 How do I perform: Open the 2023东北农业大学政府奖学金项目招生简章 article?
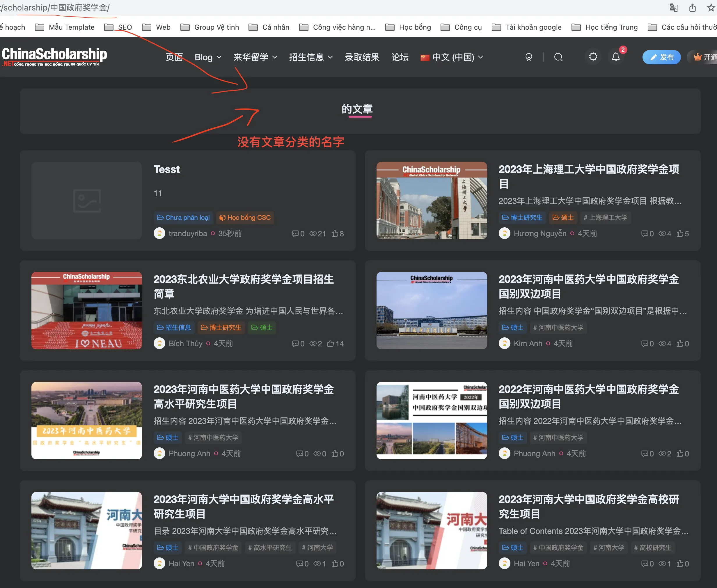(x=244, y=286)
